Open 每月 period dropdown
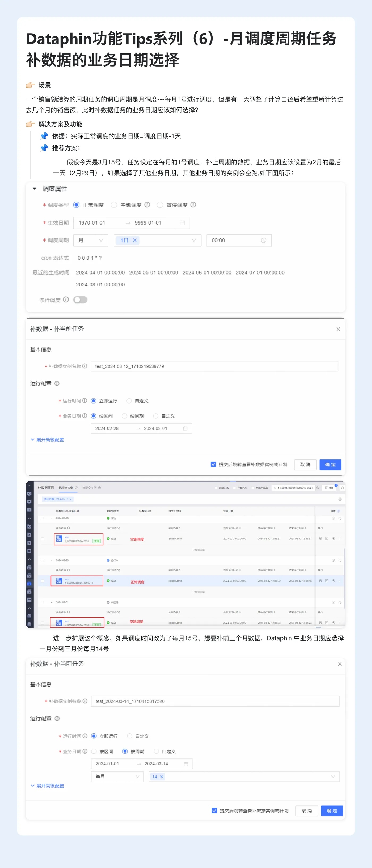 (117, 776)
